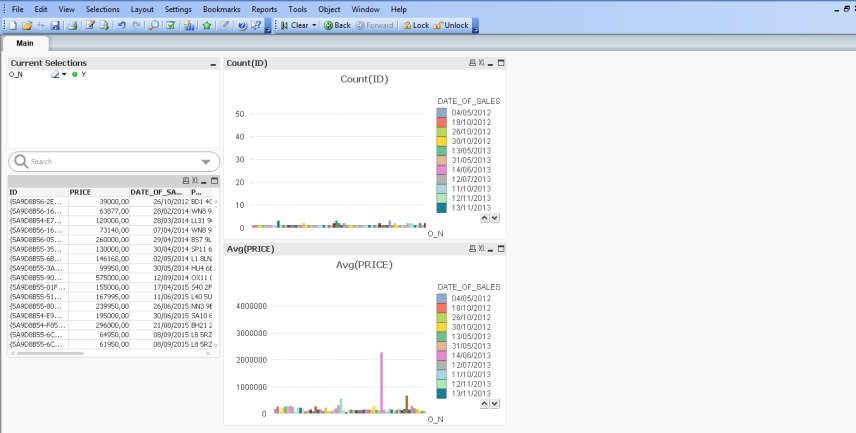
Task: Open a document with the folder icon
Action: point(27,25)
